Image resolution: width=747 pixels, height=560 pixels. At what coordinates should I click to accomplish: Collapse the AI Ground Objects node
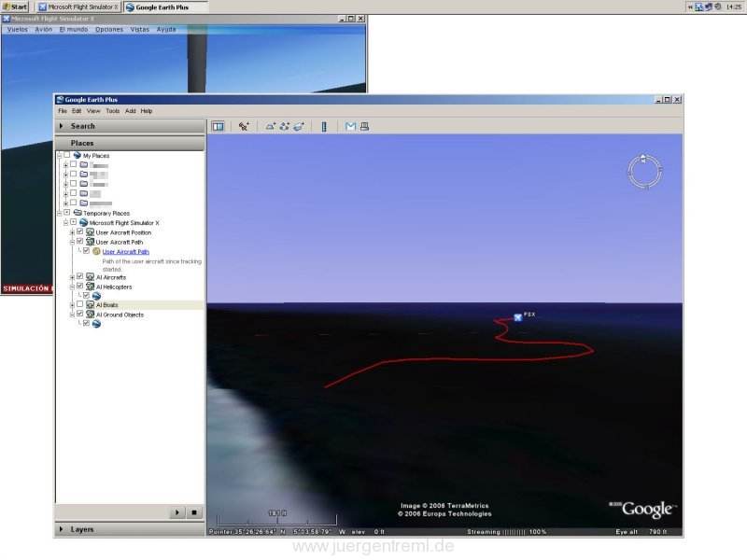[x=73, y=315]
